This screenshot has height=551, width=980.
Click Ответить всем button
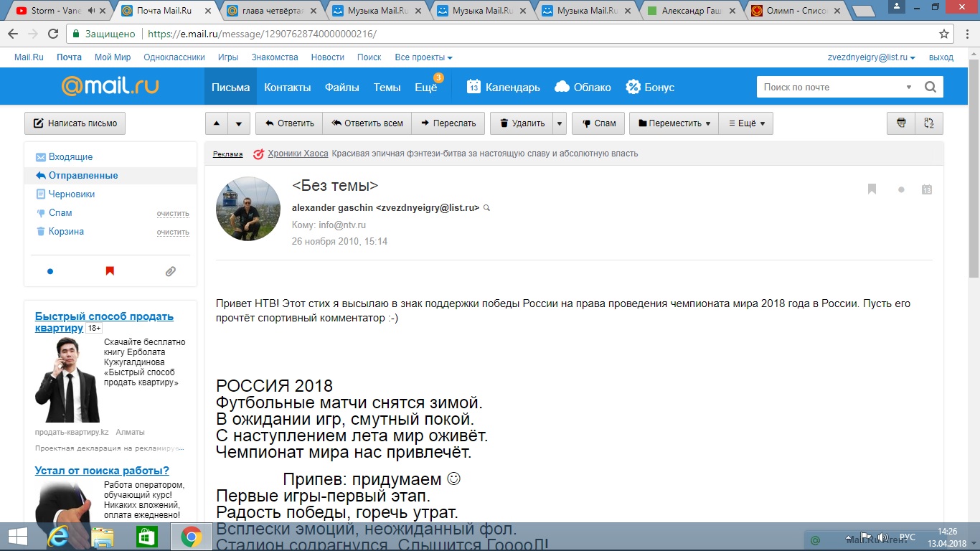[x=367, y=123]
